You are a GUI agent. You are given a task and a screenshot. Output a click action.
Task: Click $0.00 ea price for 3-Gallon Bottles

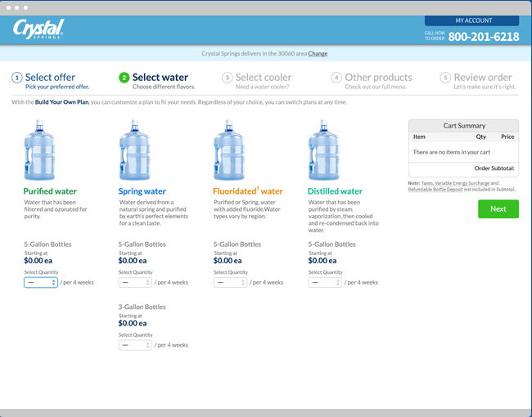[x=133, y=324]
